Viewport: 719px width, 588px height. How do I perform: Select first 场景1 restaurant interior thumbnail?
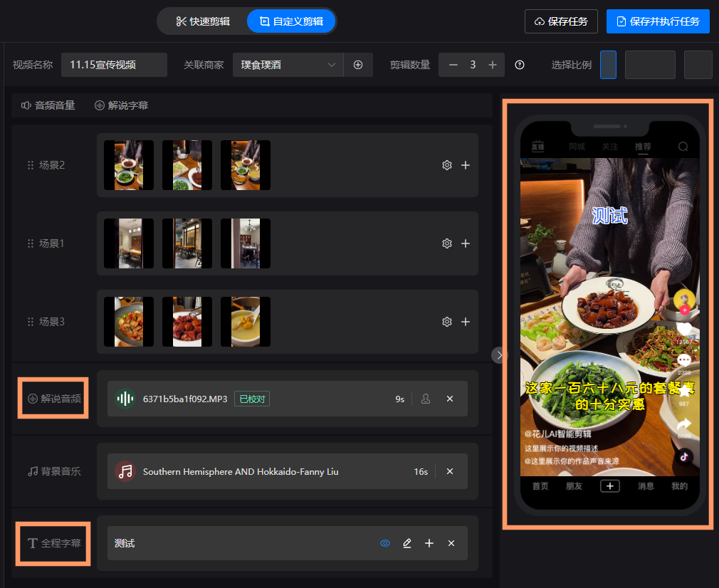(x=129, y=243)
